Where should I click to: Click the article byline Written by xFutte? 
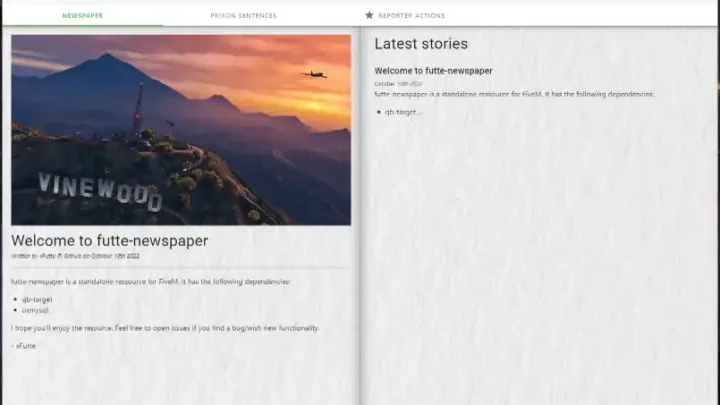75,256
